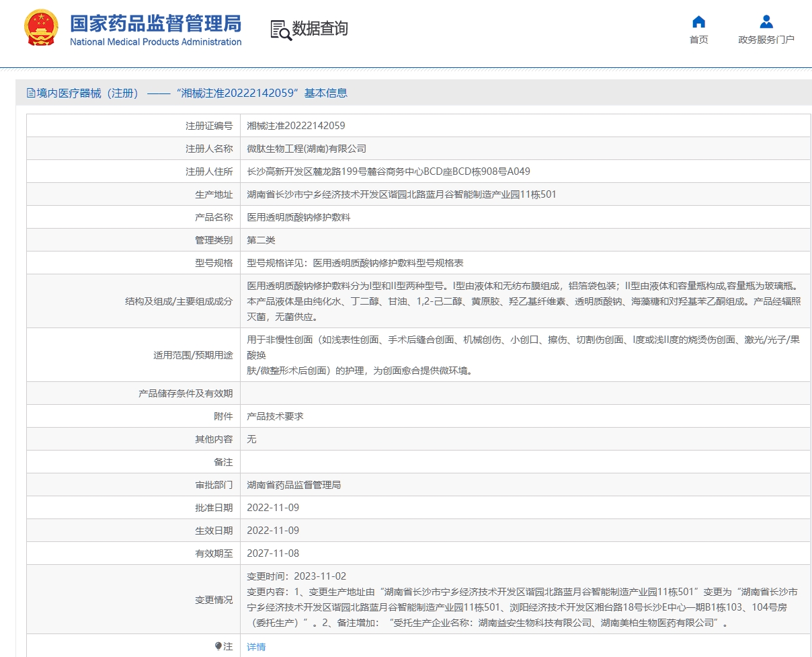Viewport: 812px width, 657px height.
Task: Click the 数据查询 magnifier document icon
Action: (280, 30)
